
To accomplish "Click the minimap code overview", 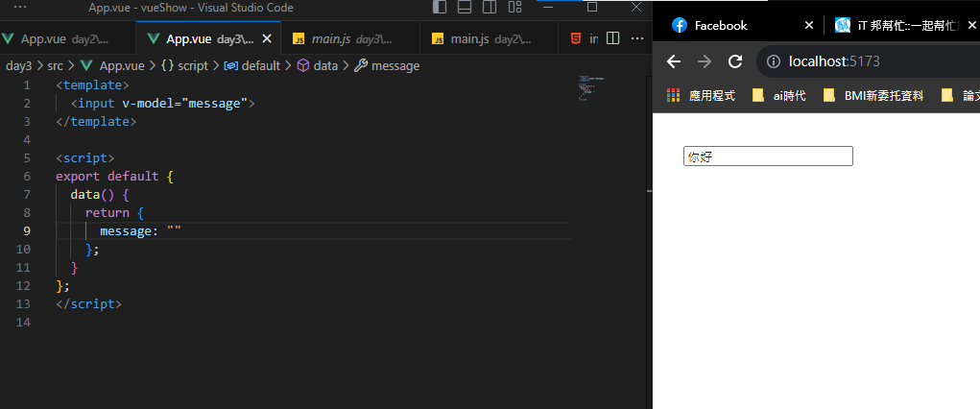I will (x=591, y=88).
